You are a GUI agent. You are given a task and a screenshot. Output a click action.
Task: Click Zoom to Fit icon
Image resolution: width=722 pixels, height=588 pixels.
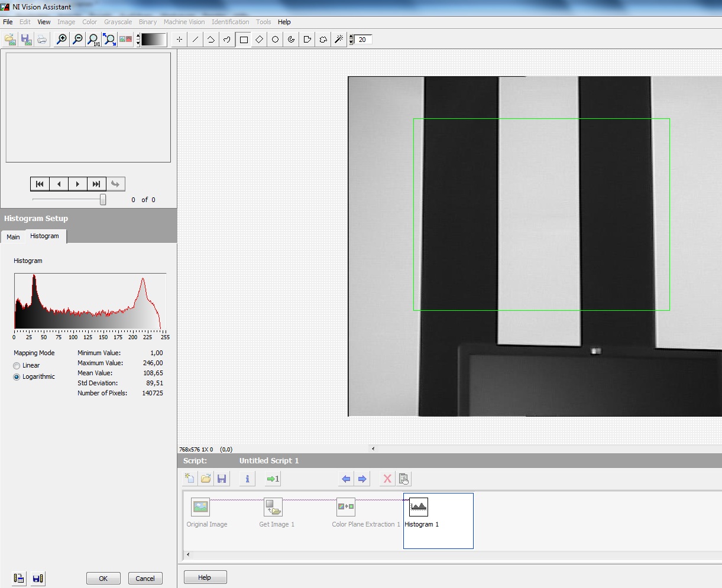coord(109,40)
